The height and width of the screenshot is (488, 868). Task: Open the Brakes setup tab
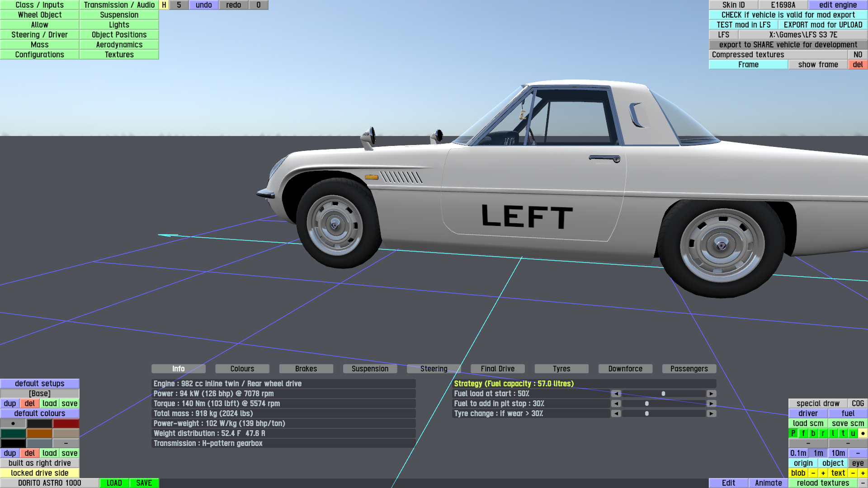(306, 369)
